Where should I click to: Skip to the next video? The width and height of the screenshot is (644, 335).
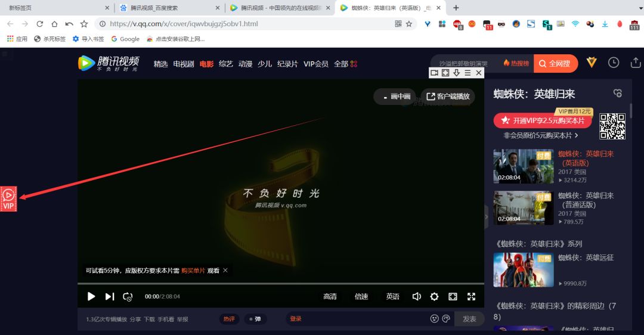click(110, 296)
